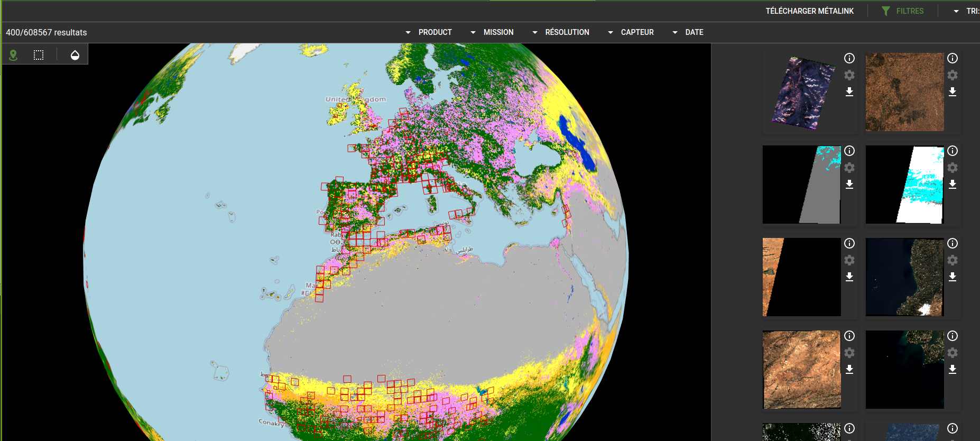Viewport: 980px width, 441px height.
Task: Open settings for brown terrain thumbnail, first row
Action: click(953, 75)
